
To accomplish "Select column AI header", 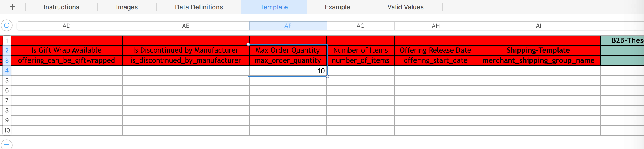I will point(539,26).
